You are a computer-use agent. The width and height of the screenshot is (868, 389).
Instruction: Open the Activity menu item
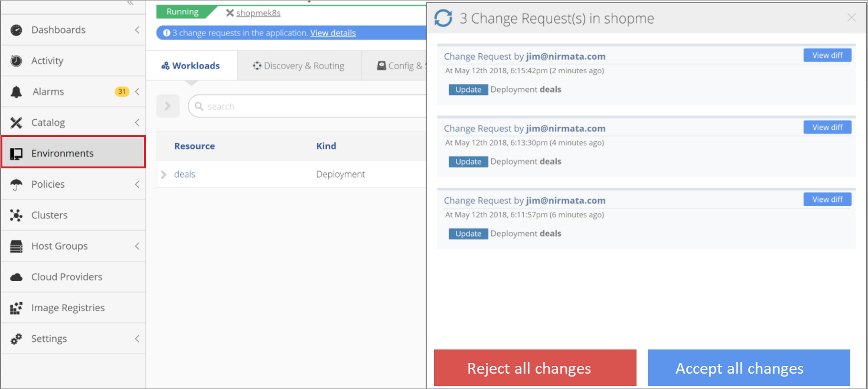pos(73,61)
